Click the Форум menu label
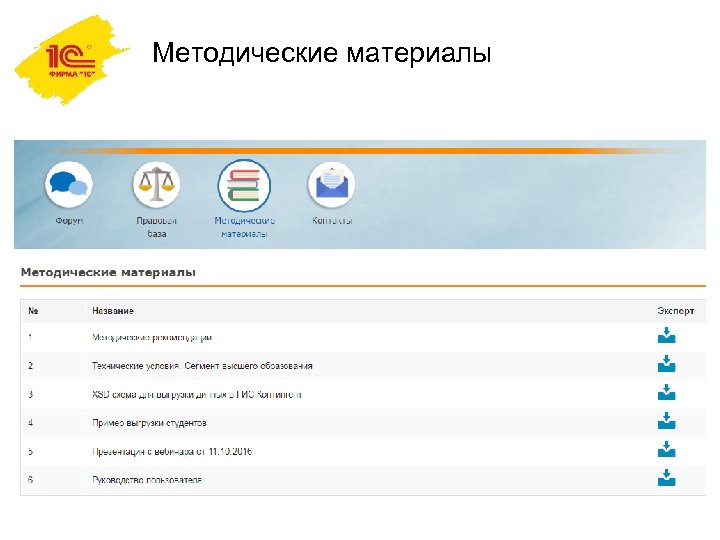 (69, 220)
